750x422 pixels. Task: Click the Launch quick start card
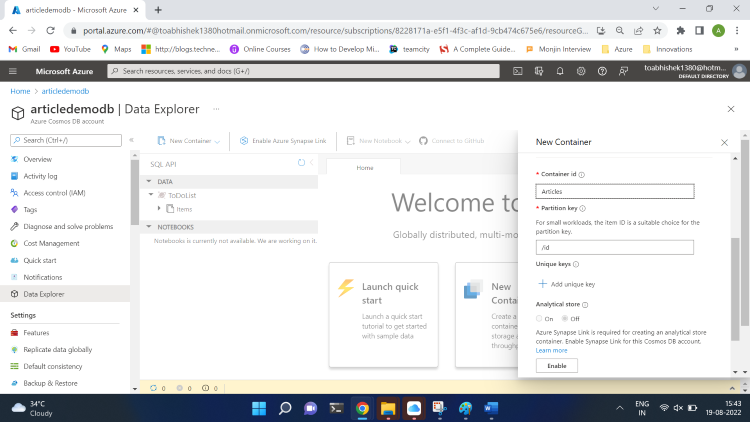[x=384, y=315]
